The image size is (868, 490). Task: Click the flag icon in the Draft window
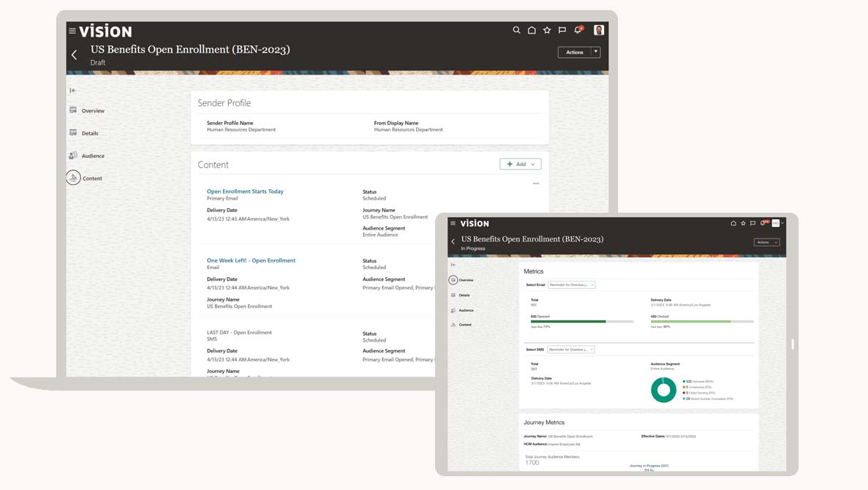pyautogui.click(x=562, y=30)
